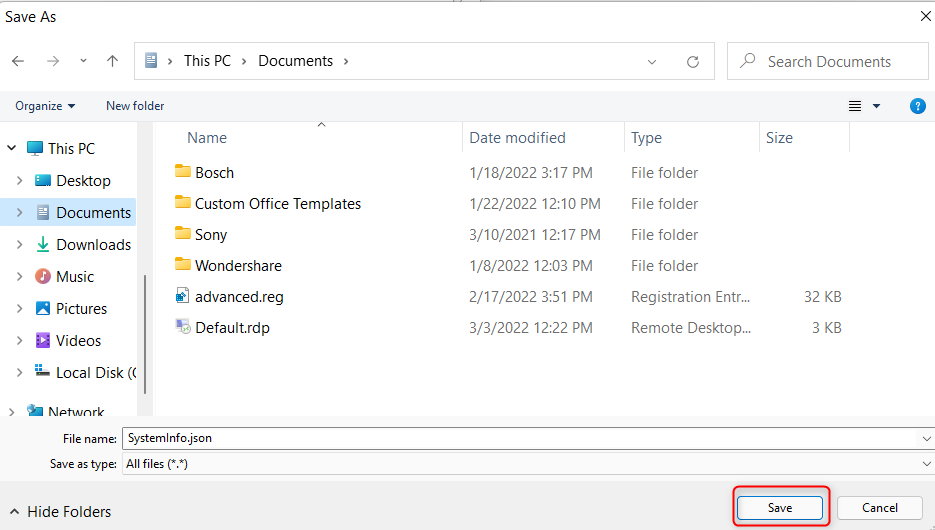Open the Save as type dropdown

pyautogui.click(x=926, y=464)
